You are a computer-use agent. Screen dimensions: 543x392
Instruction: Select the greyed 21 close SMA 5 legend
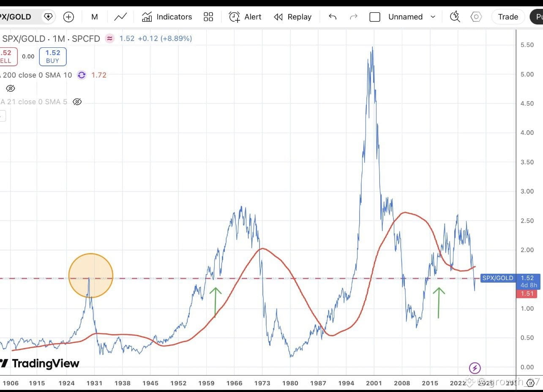(x=34, y=102)
